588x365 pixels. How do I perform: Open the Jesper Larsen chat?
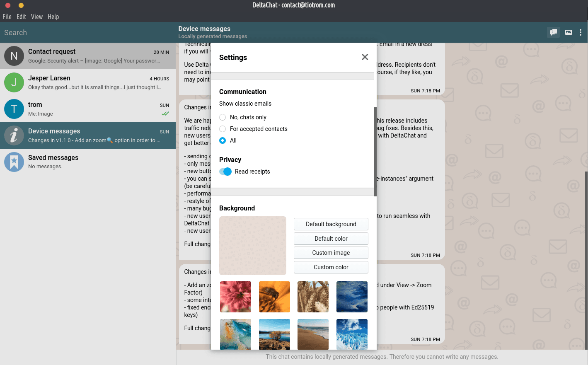pyautogui.click(x=88, y=82)
